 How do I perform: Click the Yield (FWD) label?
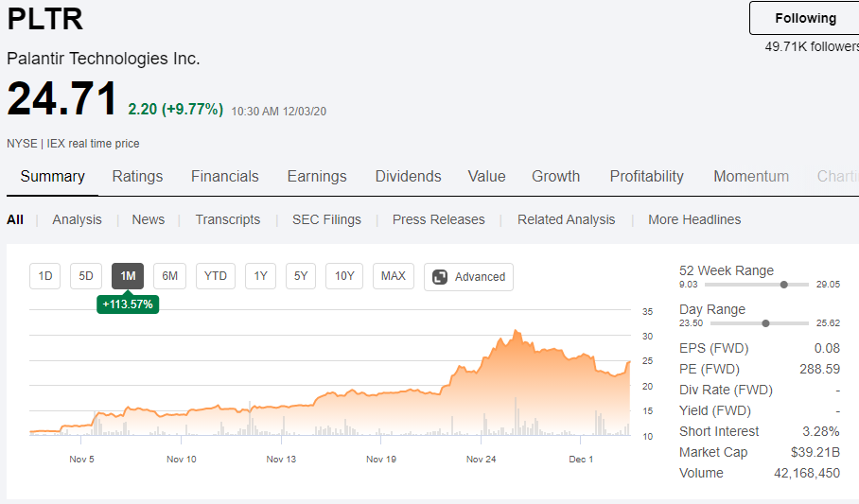click(715, 411)
